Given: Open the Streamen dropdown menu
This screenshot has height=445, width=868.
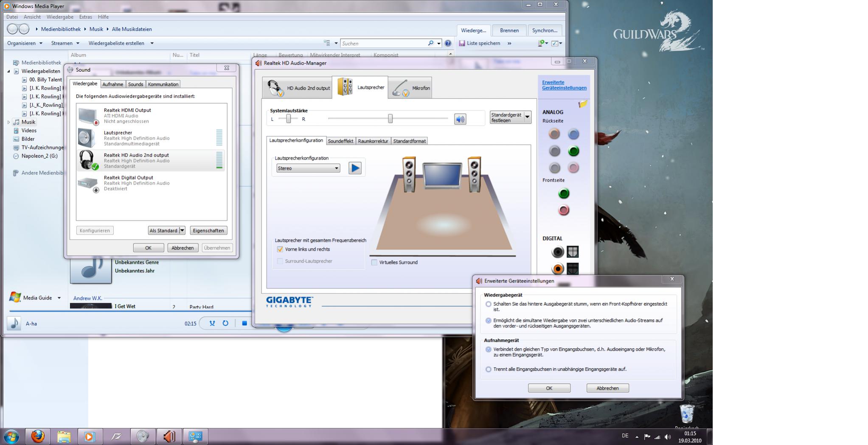Looking at the screenshot, I should (x=65, y=43).
